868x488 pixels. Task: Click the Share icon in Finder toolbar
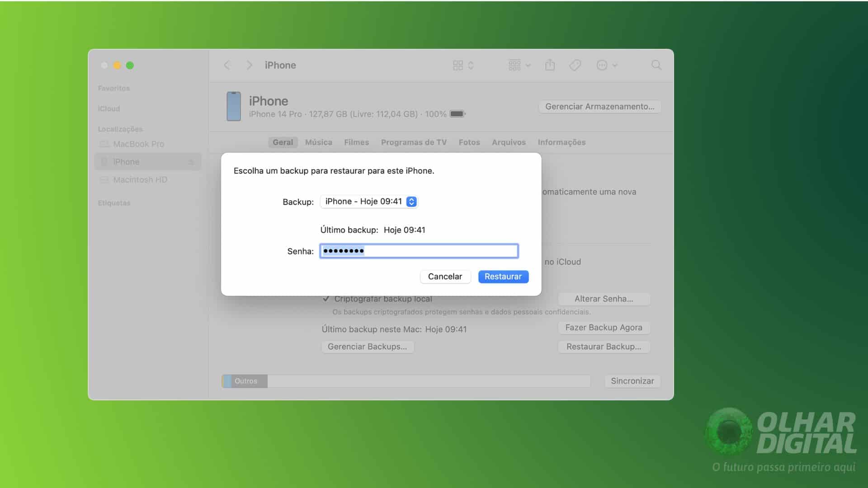pos(550,65)
